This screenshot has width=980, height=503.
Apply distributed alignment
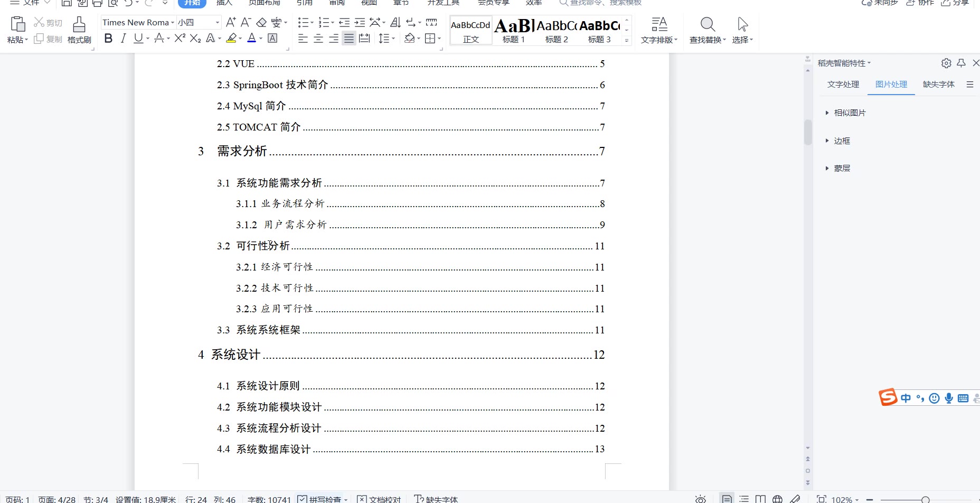[x=364, y=38]
